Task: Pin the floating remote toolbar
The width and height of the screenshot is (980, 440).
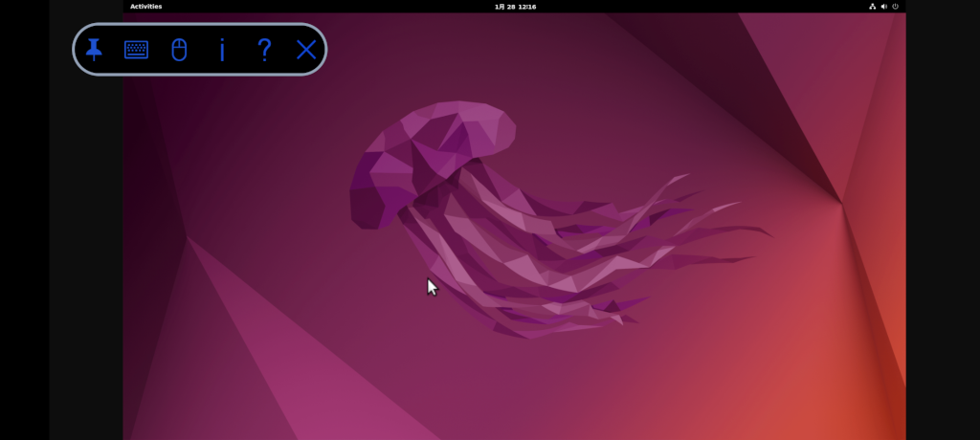Action: [x=94, y=50]
